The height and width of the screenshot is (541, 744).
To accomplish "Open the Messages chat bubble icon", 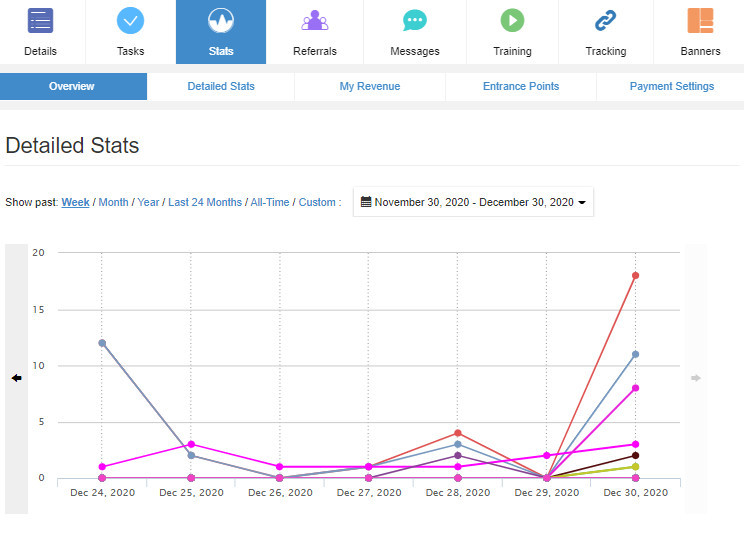I will pyautogui.click(x=415, y=20).
